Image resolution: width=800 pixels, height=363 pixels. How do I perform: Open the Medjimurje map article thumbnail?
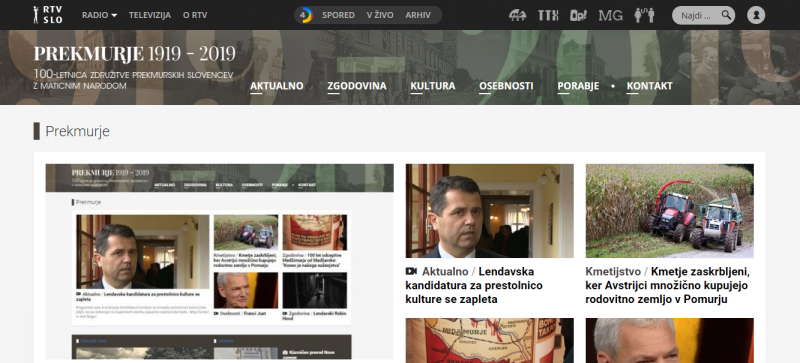489,341
